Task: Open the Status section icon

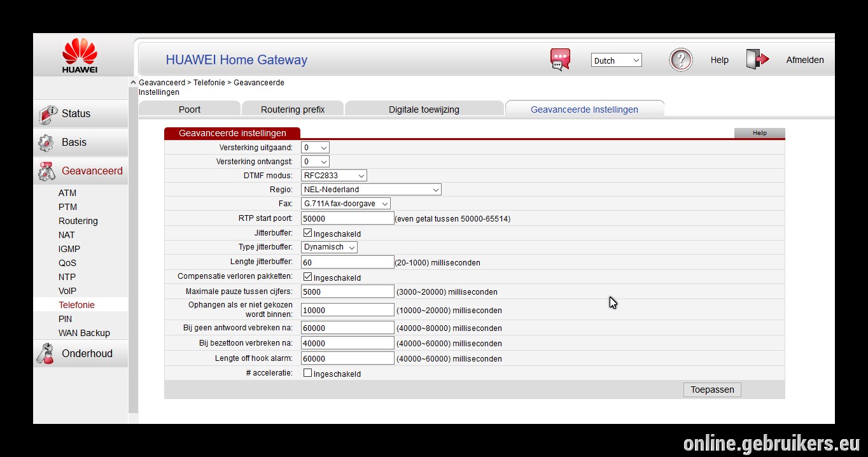Action: [x=48, y=114]
